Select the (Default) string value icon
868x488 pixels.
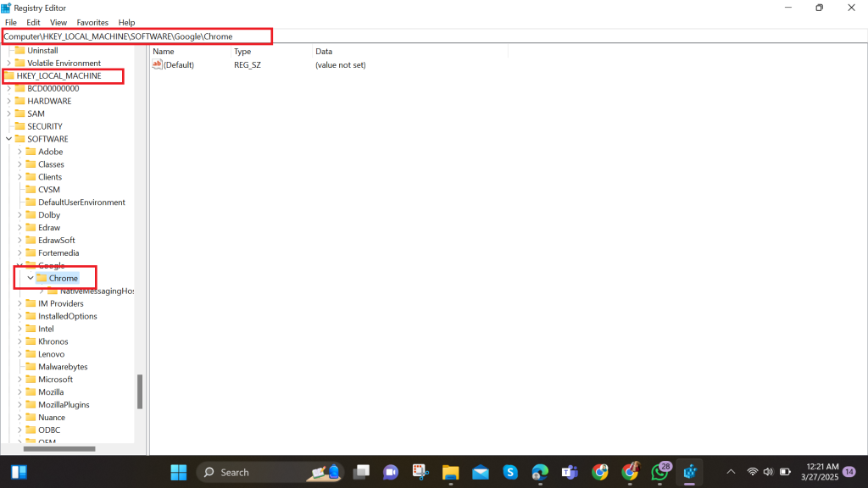pyautogui.click(x=157, y=64)
